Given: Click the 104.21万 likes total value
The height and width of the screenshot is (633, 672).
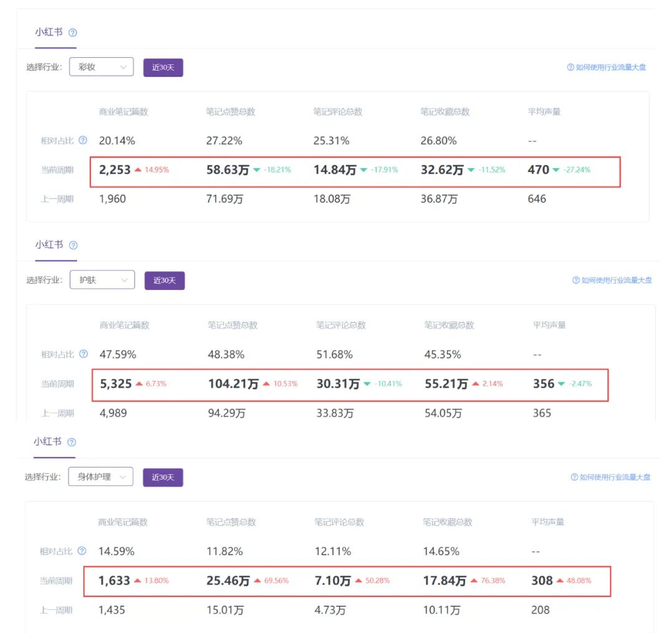Looking at the screenshot, I should (233, 383).
